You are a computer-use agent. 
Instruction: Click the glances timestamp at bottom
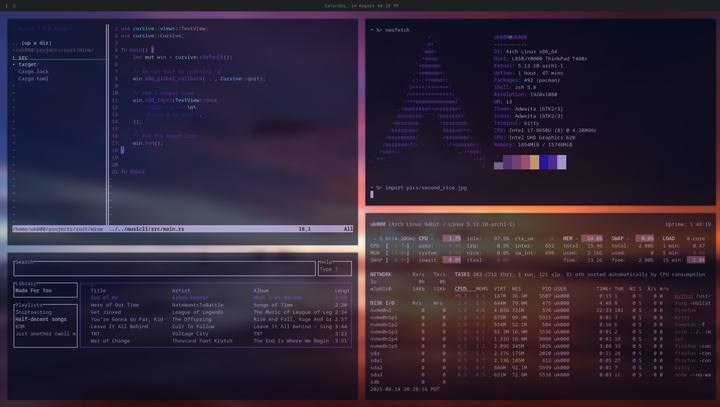click(x=405, y=389)
